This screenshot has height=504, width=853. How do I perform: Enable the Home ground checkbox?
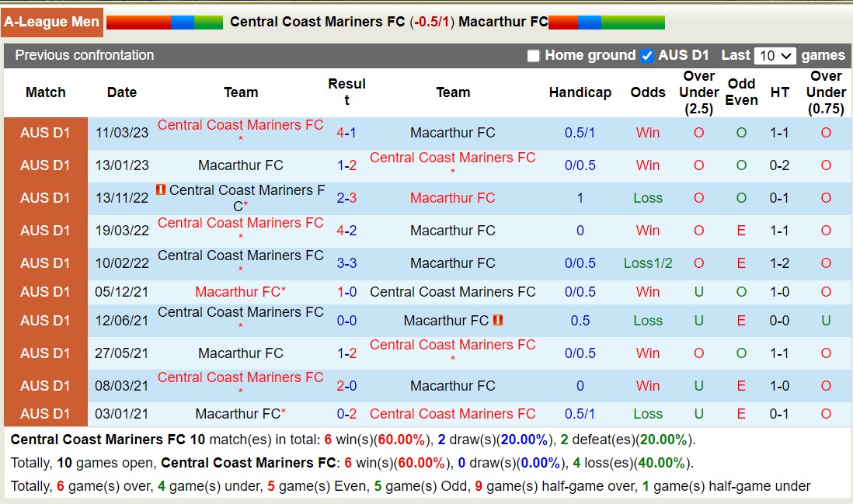click(x=534, y=55)
